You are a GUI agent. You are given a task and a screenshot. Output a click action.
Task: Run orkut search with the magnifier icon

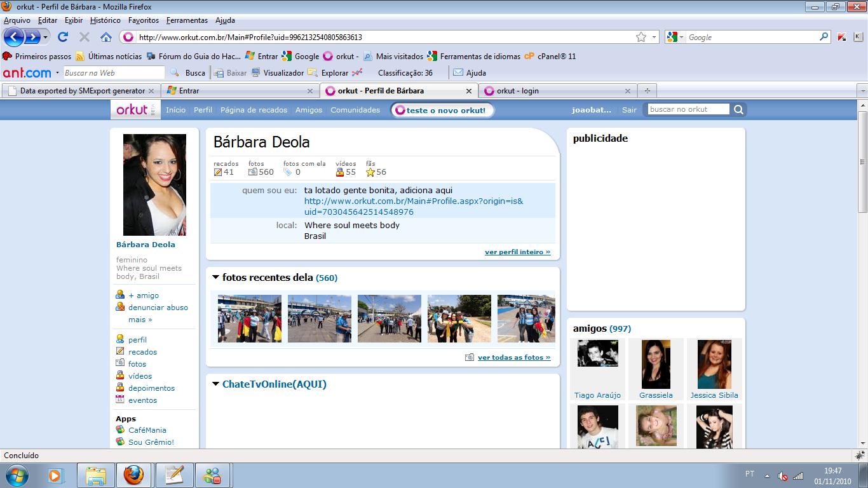[x=738, y=109]
